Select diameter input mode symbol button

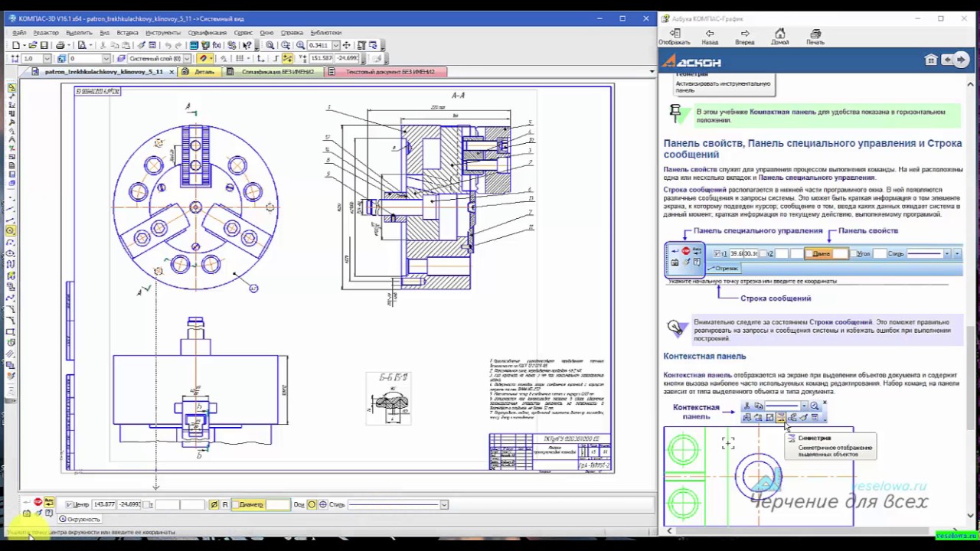click(214, 504)
